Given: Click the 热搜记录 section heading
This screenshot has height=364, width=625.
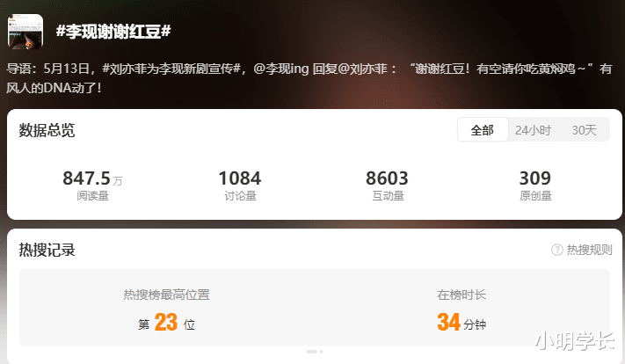Looking at the screenshot, I should click(x=47, y=250).
